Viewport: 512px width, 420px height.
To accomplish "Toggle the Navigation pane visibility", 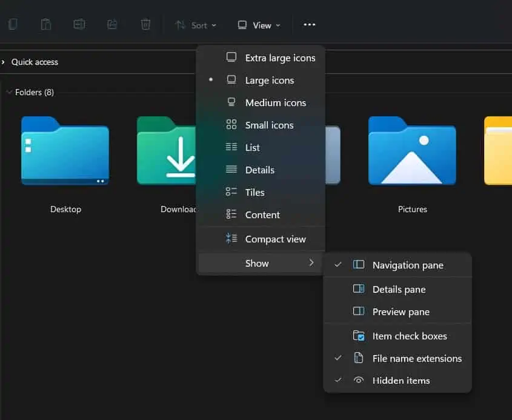I will coord(407,265).
